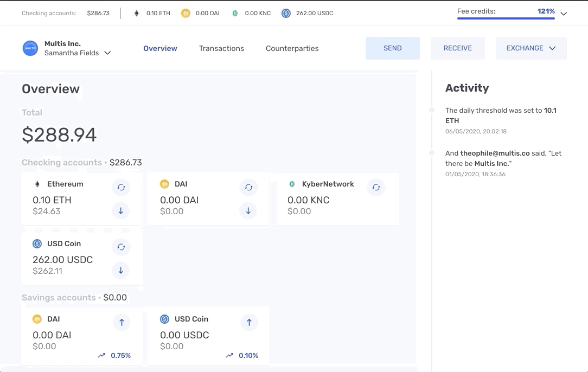
Task: Click the USDC icon in top bar
Action: point(286,13)
